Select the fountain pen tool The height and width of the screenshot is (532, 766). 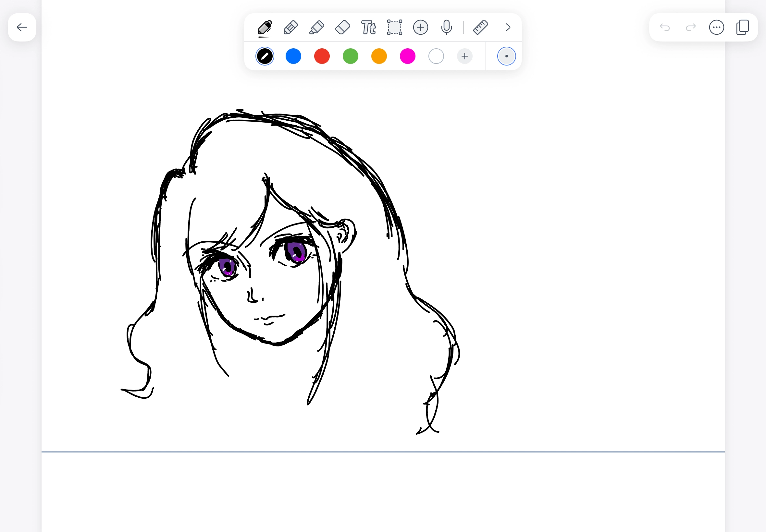(x=265, y=27)
